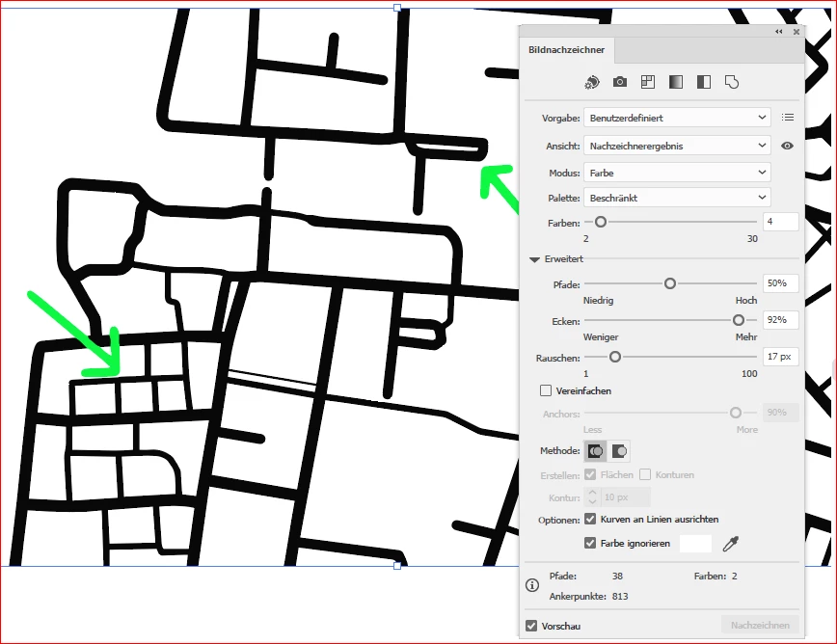This screenshot has height=644, width=837.
Task: Click the Nachzeichnen button
Action: 760,625
